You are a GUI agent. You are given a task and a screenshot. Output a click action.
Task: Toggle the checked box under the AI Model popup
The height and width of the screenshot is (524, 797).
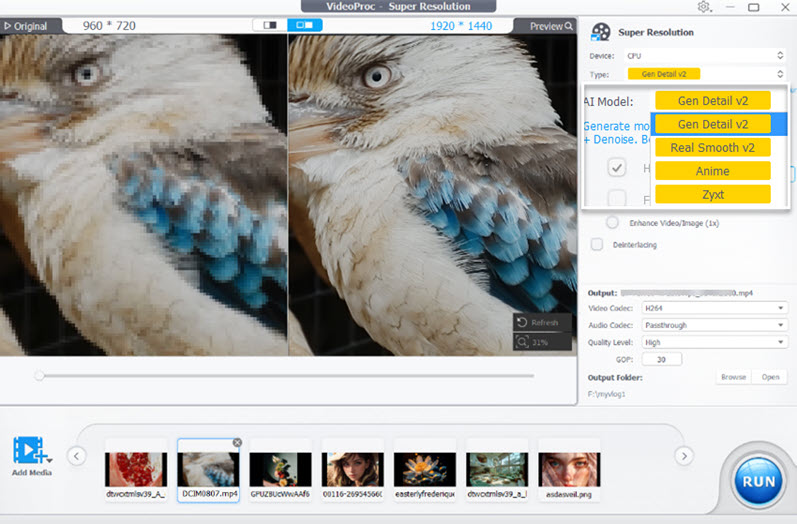click(617, 167)
